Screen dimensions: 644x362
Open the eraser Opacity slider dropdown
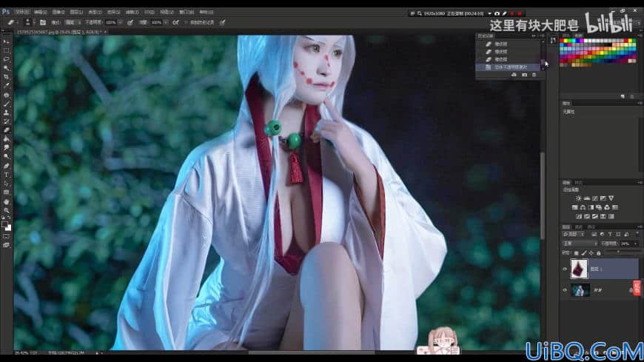(x=121, y=23)
